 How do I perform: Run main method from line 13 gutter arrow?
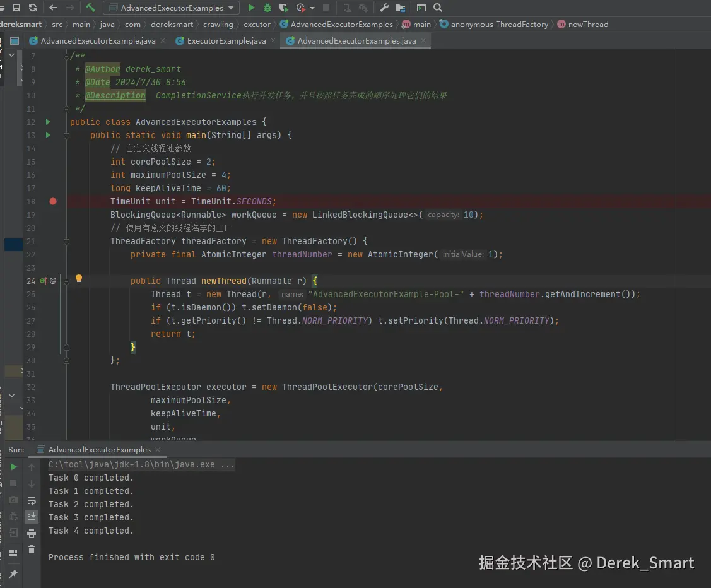pos(48,135)
